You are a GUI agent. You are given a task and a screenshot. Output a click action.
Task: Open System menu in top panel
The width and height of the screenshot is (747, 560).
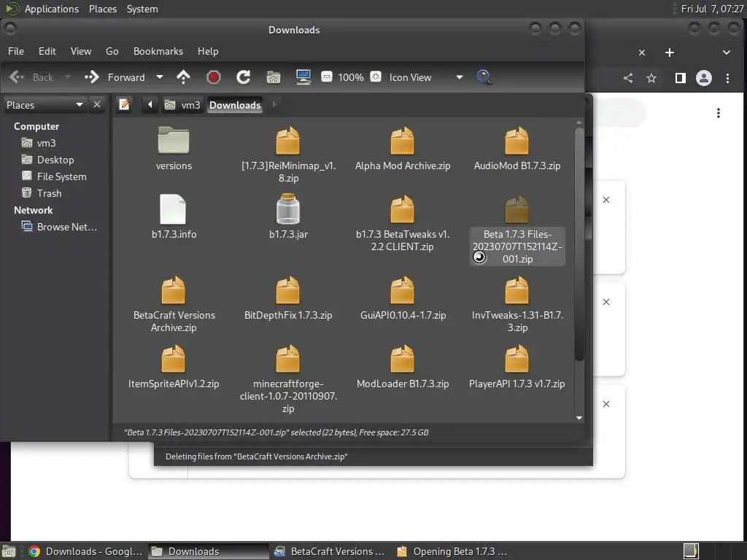(142, 9)
